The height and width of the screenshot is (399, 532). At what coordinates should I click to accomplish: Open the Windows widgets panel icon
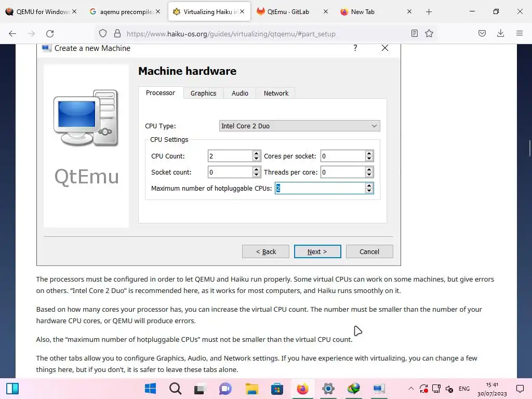(12, 389)
